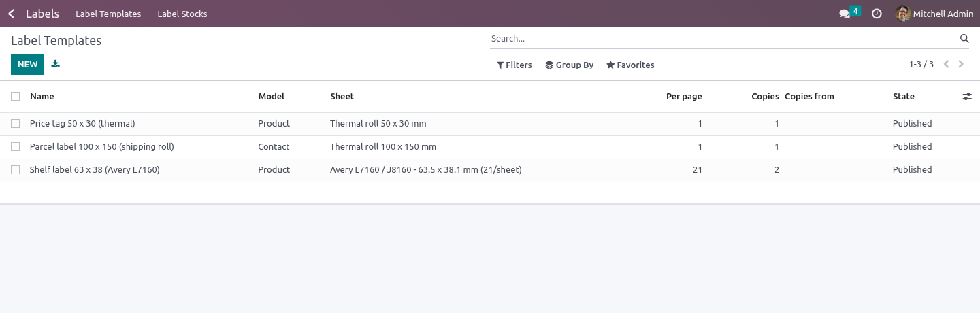The width and height of the screenshot is (980, 313).
Task: Open the Label Stocks menu
Action: click(182, 14)
